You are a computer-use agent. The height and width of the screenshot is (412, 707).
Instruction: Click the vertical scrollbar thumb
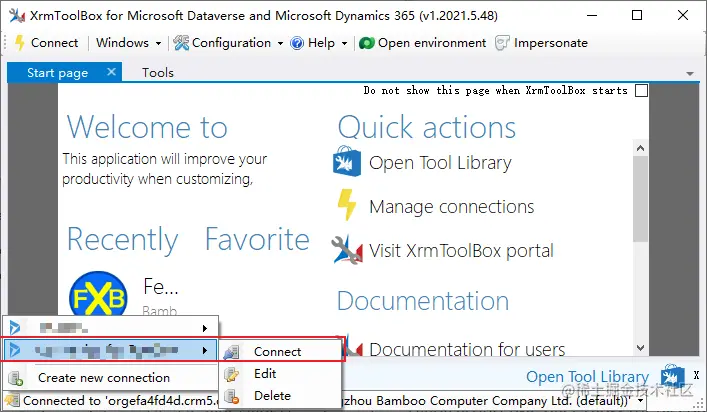(x=640, y=199)
